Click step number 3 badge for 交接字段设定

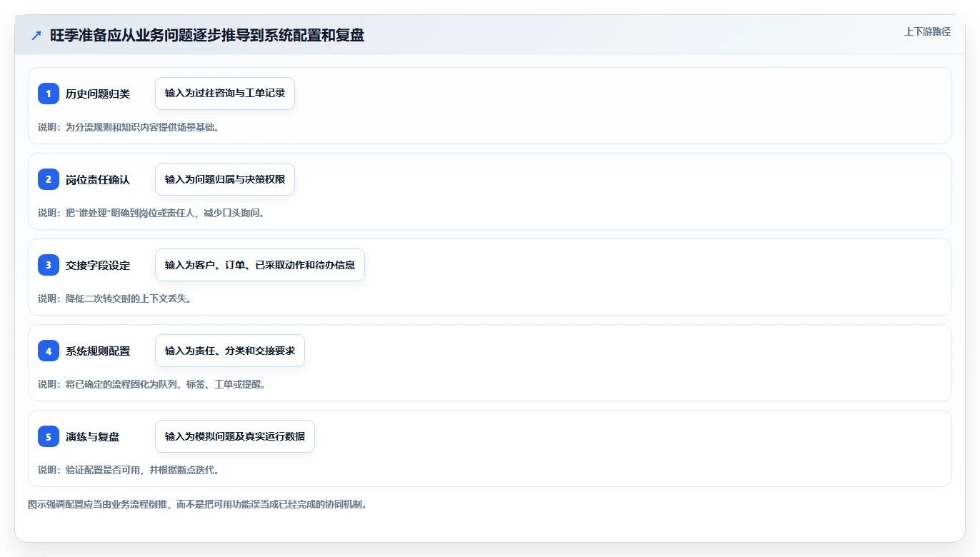point(49,265)
